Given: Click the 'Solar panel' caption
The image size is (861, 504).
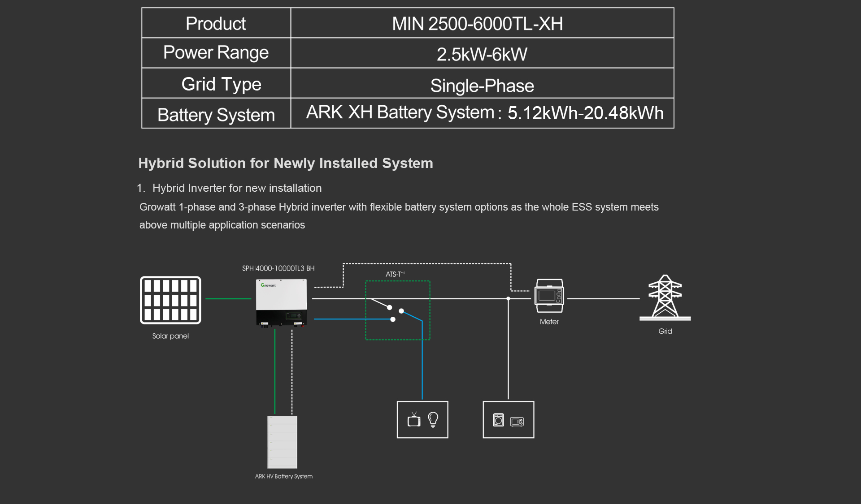Looking at the screenshot, I should pyautogui.click(x=170, y=336).
